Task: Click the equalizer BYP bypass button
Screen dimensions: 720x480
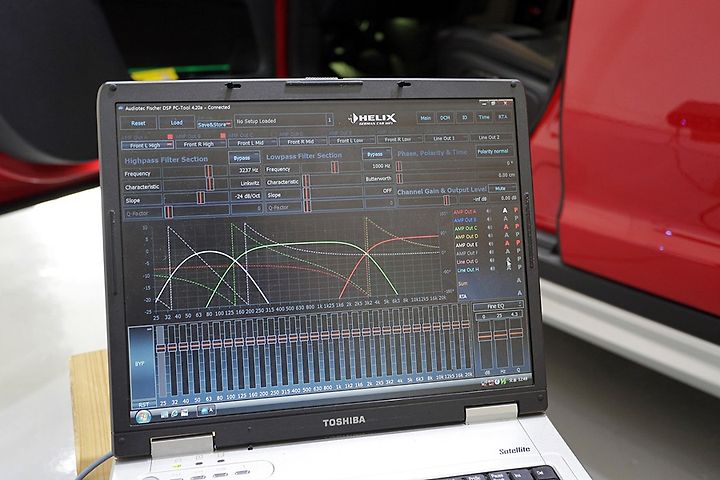Action: pyautogui.click(x=141, y=363)
